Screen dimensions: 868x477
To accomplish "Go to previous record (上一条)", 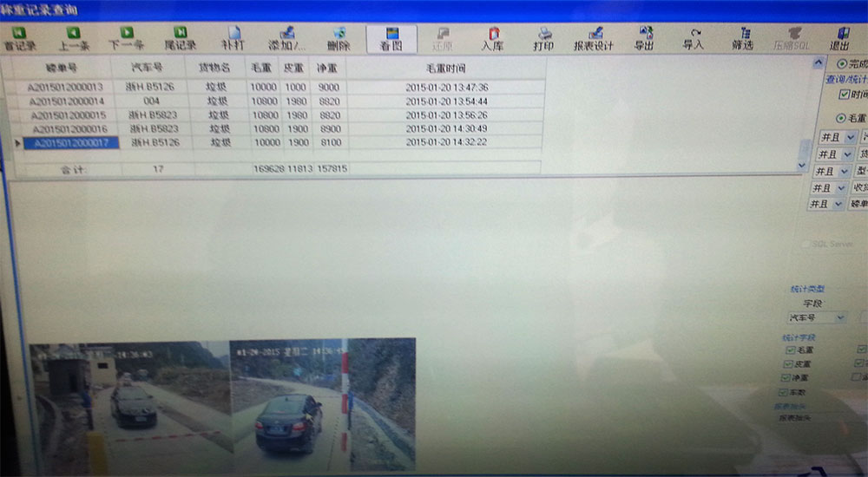I will 74,38.
